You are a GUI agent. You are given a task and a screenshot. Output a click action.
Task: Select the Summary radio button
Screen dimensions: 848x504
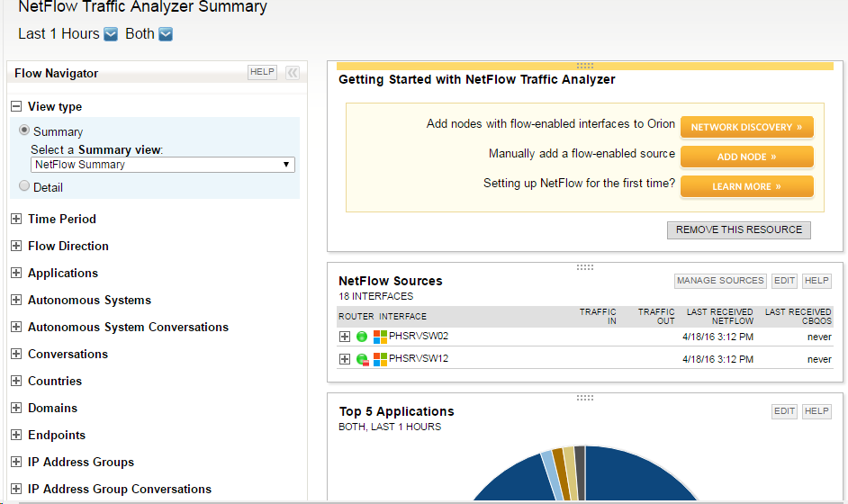(x=24, y=130)
